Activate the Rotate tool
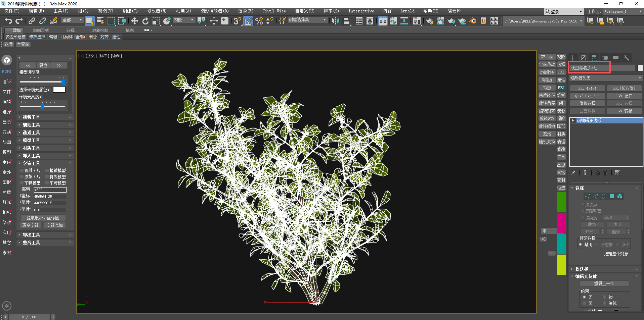The width and height of the screenshot is (644, 320). coord(145,21)
